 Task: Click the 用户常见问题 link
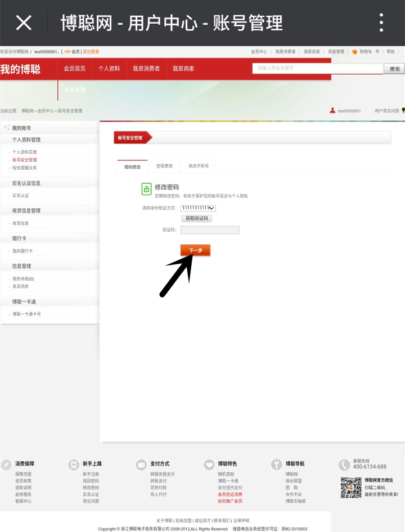click(386, 111)
